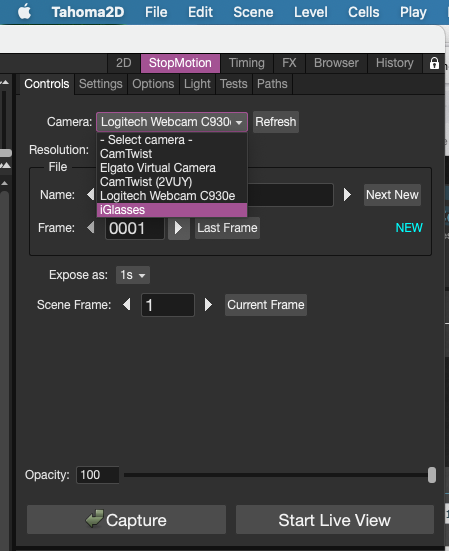
Task: Select Elgato Virtual Camera option
Action: [x=172, y=168]
